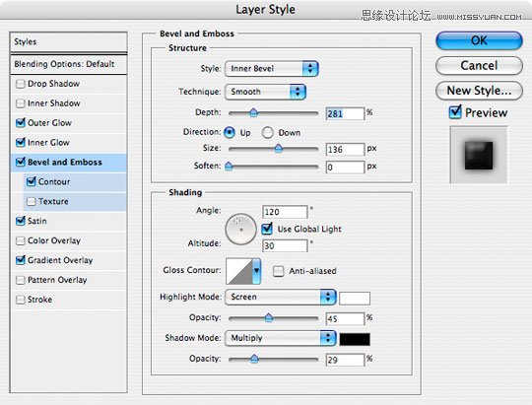Select the Down direction radio button
Screen dimensions: 532x405
click(267, 133)
